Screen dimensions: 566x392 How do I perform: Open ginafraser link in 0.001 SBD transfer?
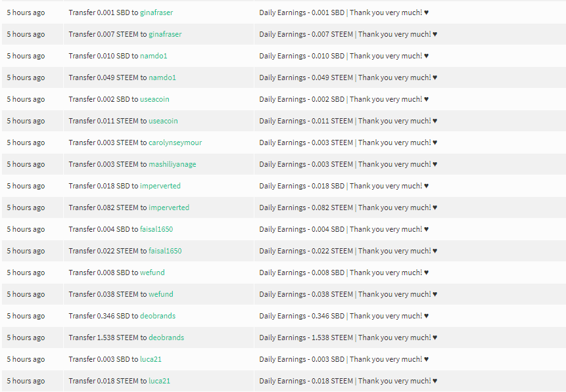(156, 12)
